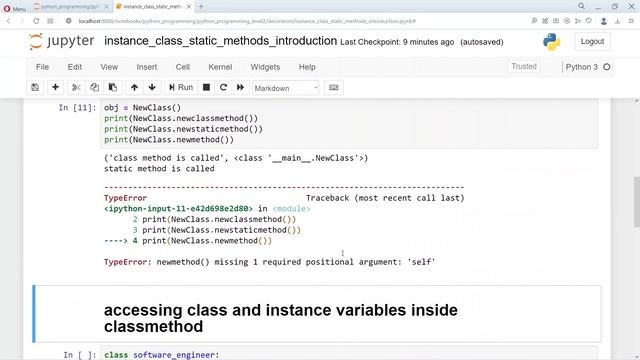Open the View menu

[109, 67]
